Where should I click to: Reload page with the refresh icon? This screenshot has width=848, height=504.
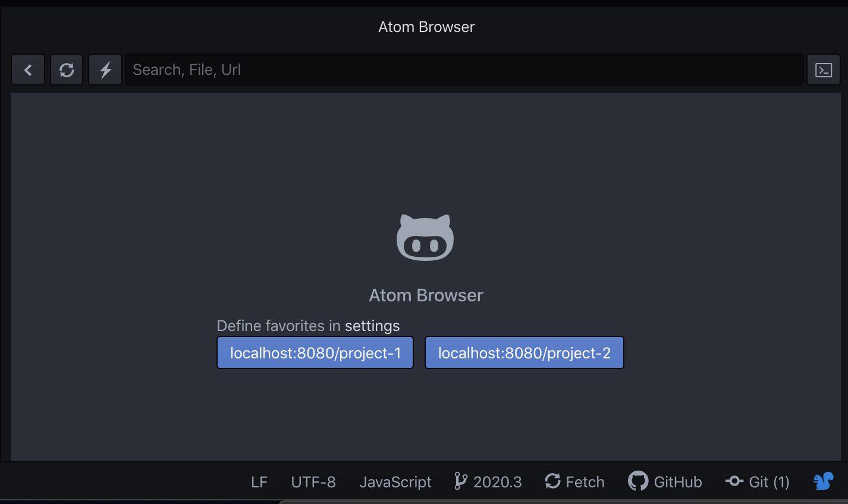tap(67, 70)
